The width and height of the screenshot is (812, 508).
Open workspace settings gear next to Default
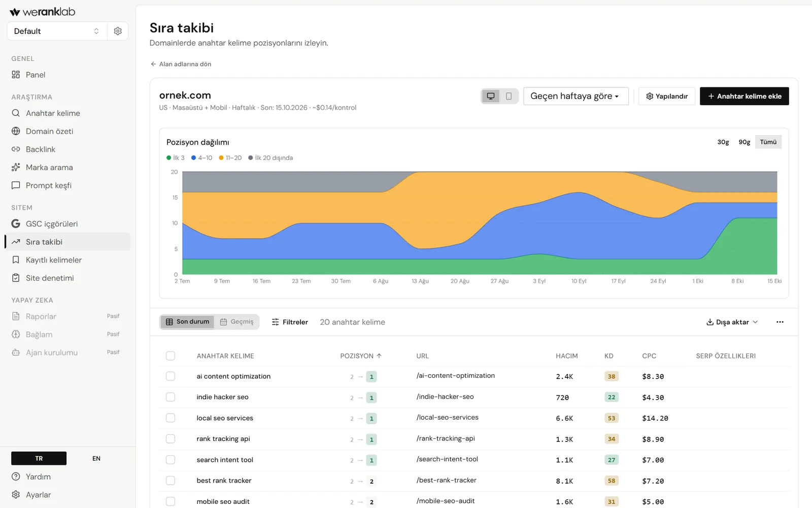tap(118, 31)
